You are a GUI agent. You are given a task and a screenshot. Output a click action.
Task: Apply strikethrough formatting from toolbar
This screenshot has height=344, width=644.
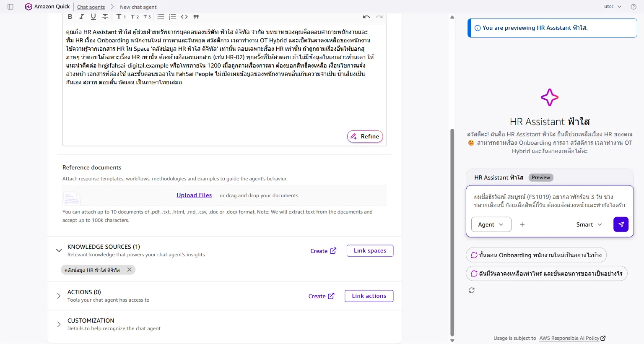click(x=105, y=17)
